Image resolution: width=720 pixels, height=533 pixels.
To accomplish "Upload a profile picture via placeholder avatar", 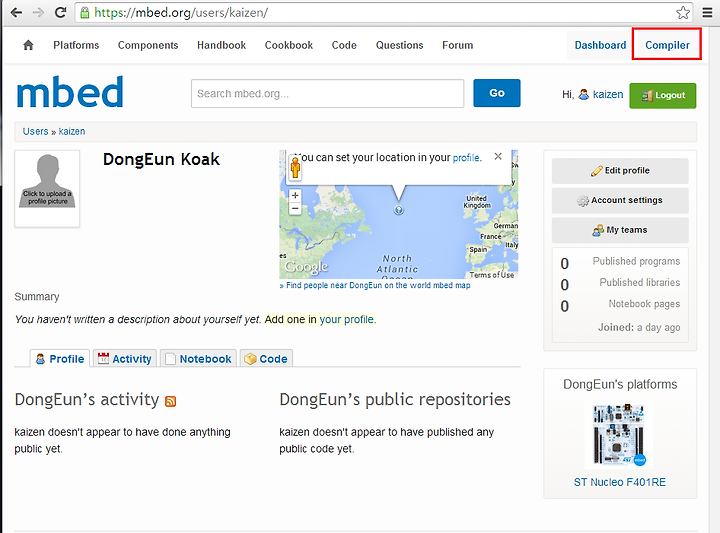I will [x=47, y=189].
